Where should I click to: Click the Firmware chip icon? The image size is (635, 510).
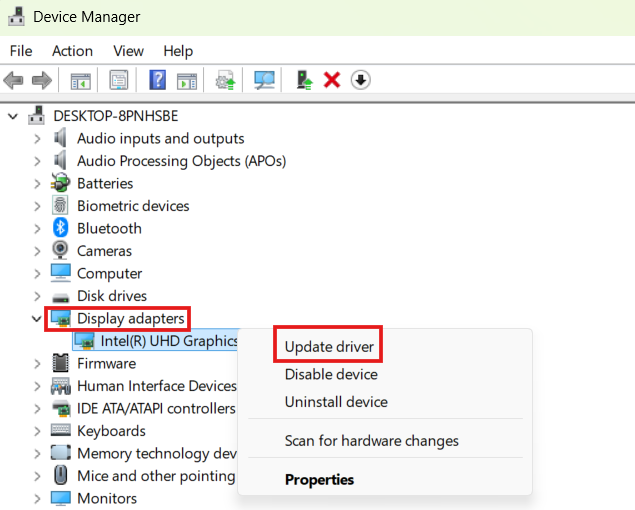(60, 363)
